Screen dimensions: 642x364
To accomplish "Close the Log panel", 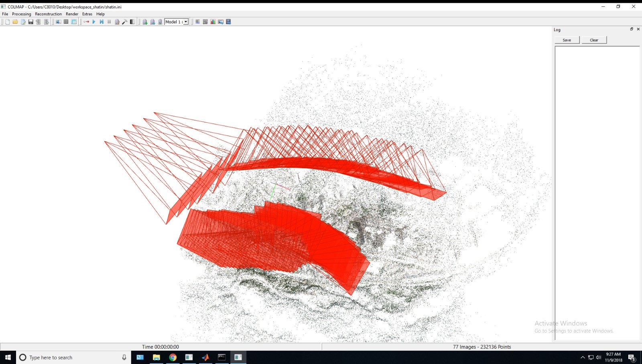I will tap(638, 29).
